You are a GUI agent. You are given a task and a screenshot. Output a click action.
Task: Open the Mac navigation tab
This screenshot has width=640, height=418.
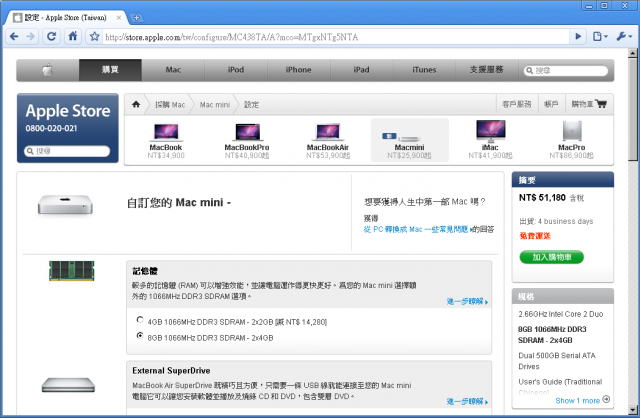pos(173,70)
